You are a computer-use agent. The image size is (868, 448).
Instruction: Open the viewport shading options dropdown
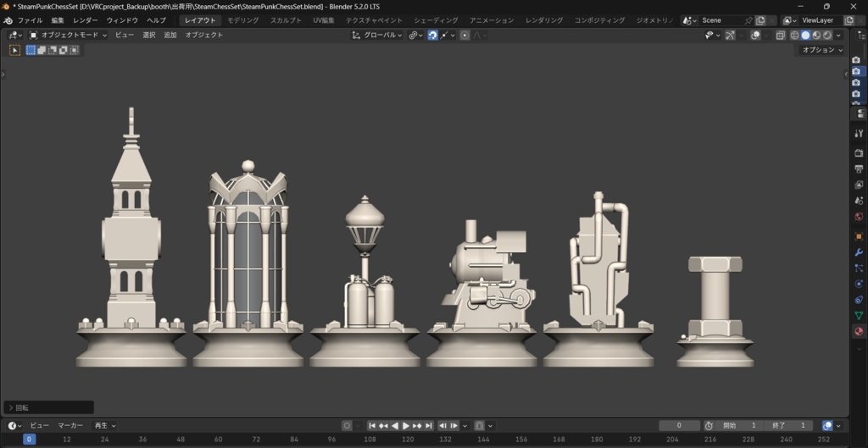tap(838, 35)
